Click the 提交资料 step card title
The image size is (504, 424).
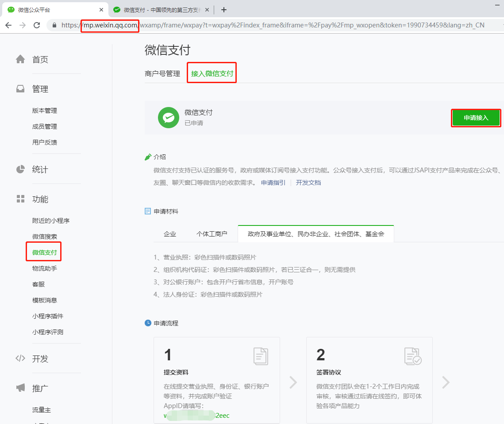click(x=176, y=372)
